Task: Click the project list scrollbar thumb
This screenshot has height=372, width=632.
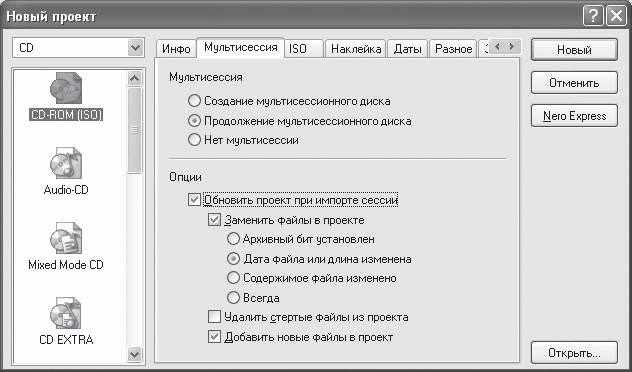Action: (x=135, y=130)
